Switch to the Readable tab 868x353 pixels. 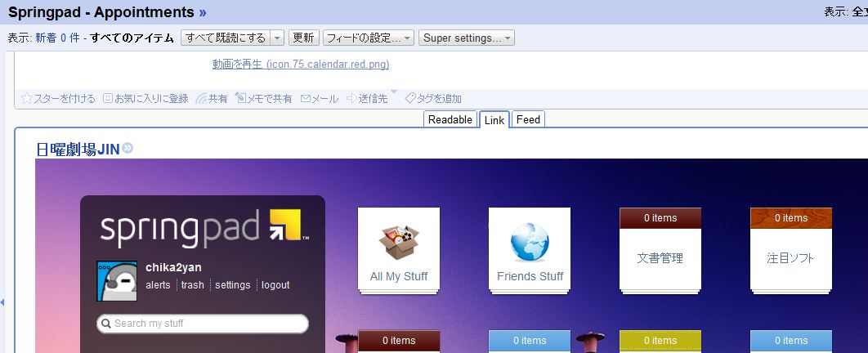(x=450, y=119)
